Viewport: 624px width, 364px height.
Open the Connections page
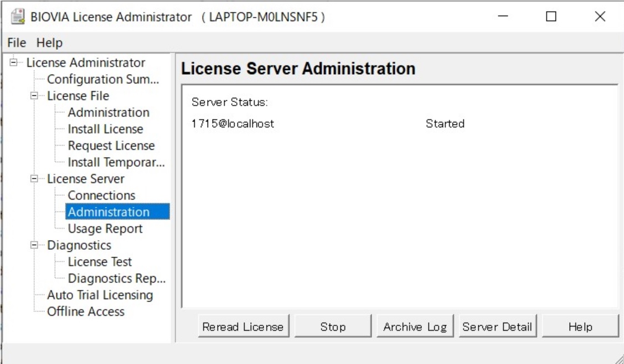click(x=101, y=195)
